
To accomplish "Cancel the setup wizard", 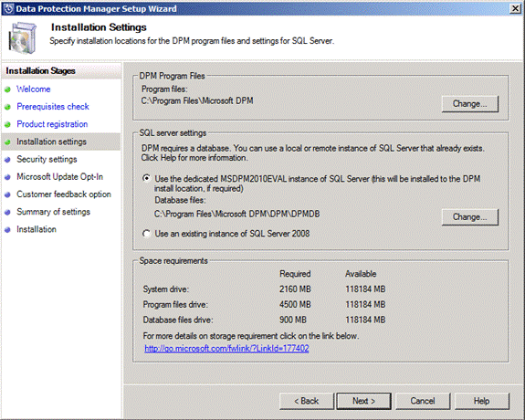I will pyautogui.click(x=423, y=401).
